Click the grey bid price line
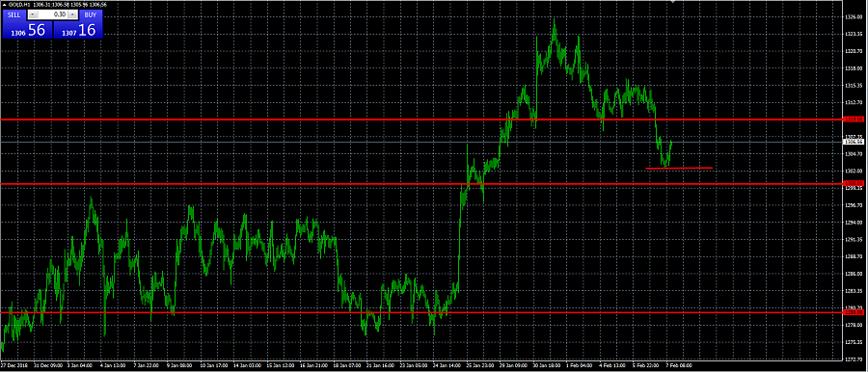Image resolution: width=868 pixels, height=372 pixels. click(420, 143)
